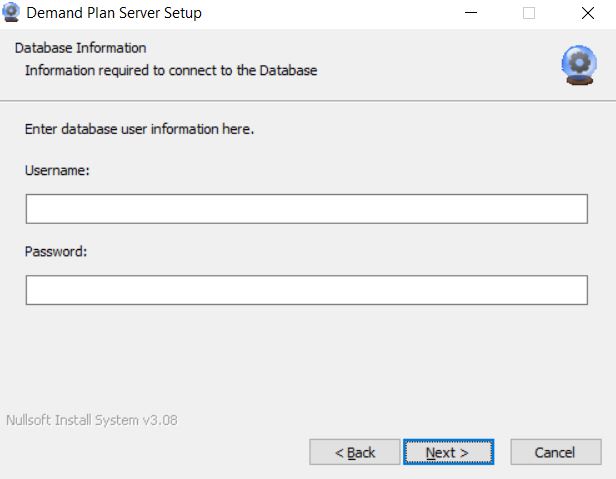
Task: Click the disabled maximize button
Action: tap(529, 14)
